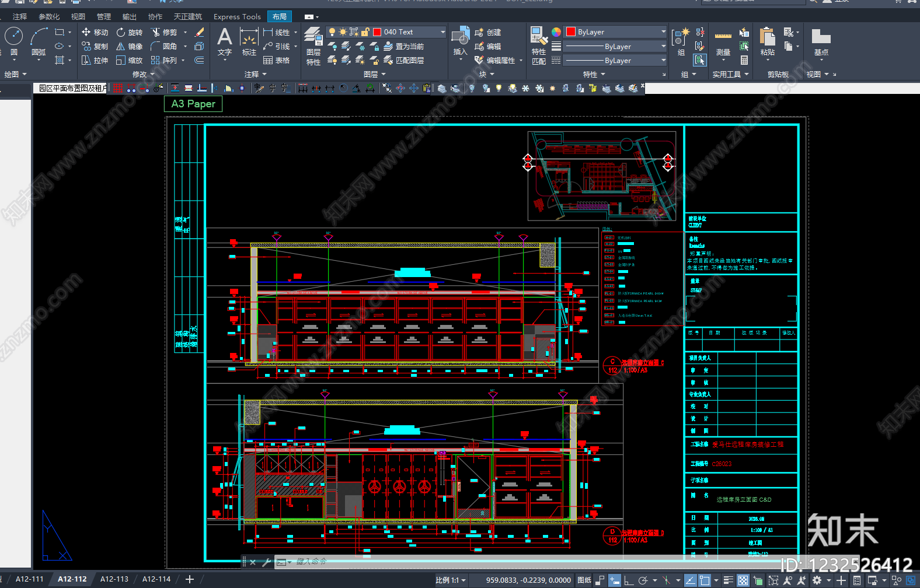Expand the 注释 (Annotation) panel
Viewport: 920px width, 588px height.
pos(256,74)
